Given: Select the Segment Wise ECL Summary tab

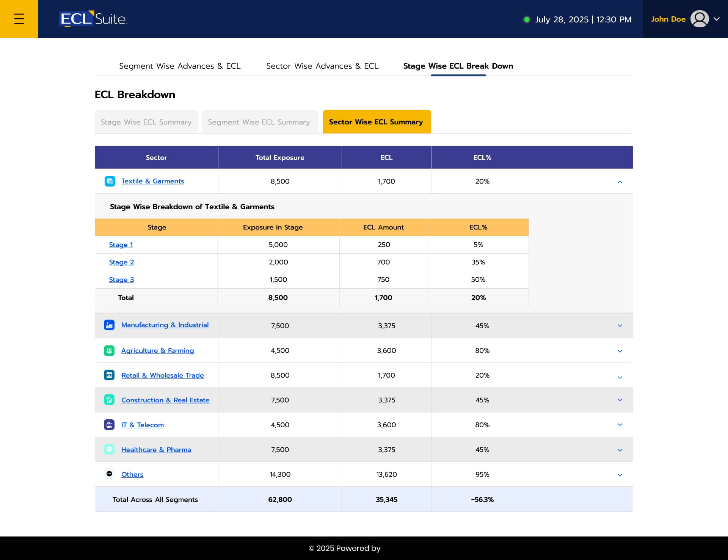Looking at the screenshot, I should (x=259, y=122).
